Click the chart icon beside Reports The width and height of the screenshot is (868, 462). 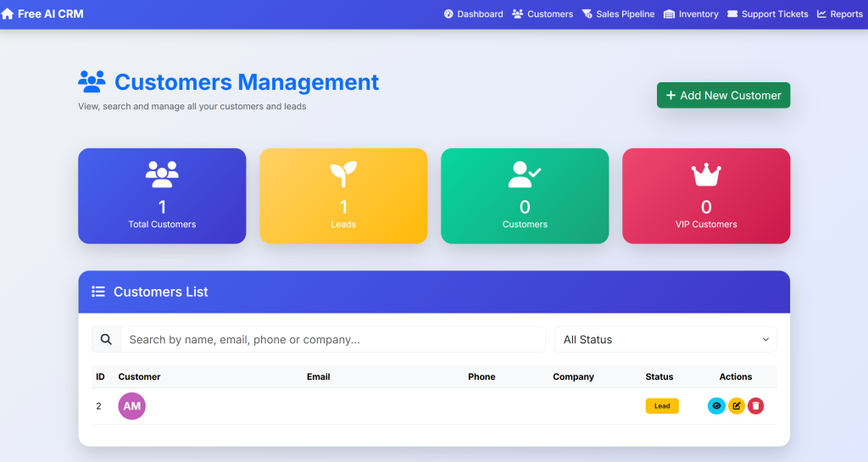[x=821, y=14]
